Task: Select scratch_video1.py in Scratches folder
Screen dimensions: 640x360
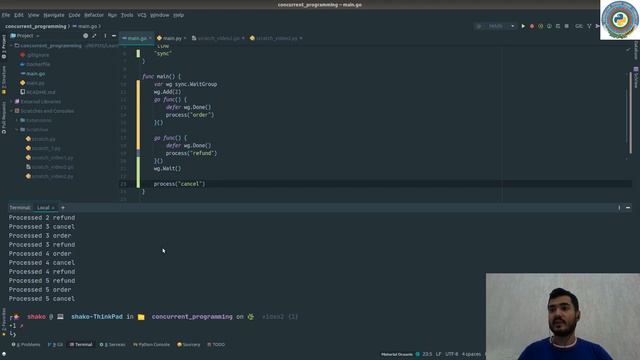Action: click(x=52, y=158)
